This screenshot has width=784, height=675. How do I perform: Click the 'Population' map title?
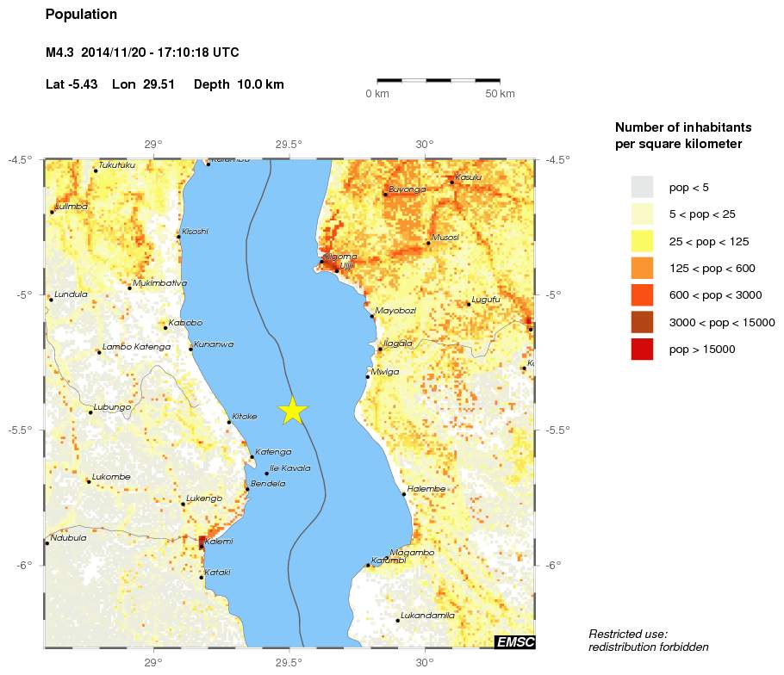click(81, 15)
